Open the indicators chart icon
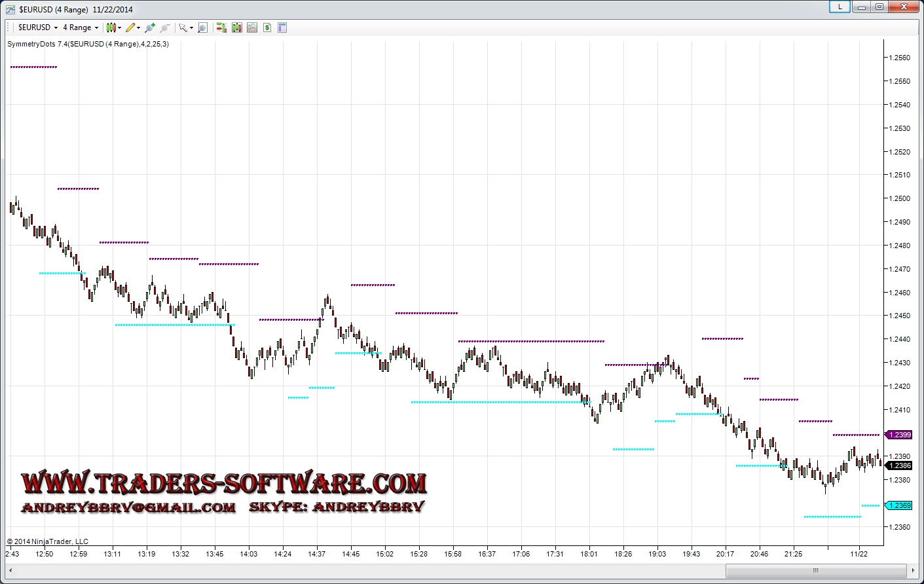The image size is (924, 584). 252,27
